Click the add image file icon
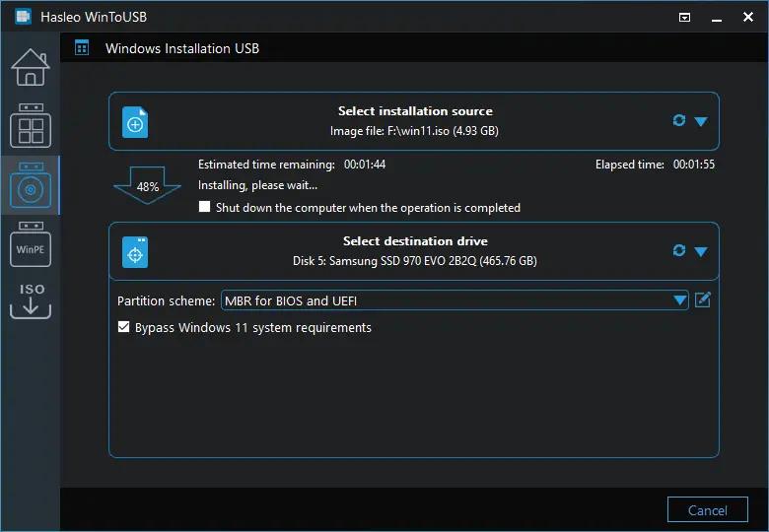The height and width of the screenshot is (532, 769). pos(135,122)
